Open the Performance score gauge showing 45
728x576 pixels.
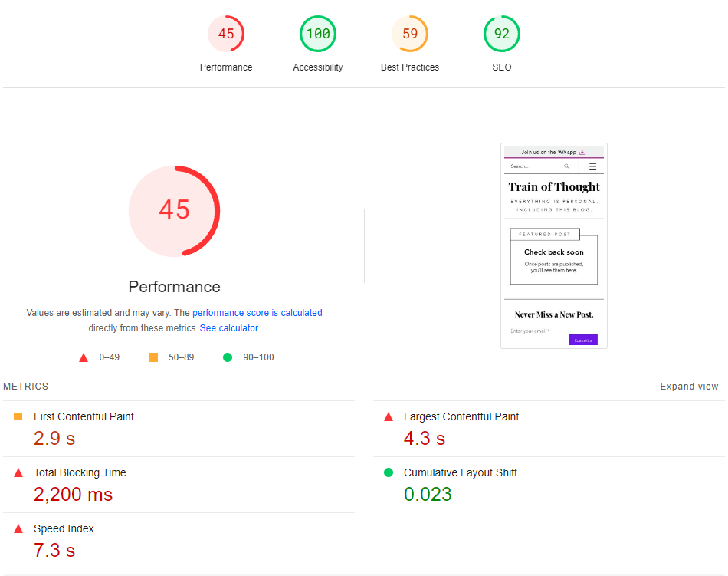(x=226, y=34)
